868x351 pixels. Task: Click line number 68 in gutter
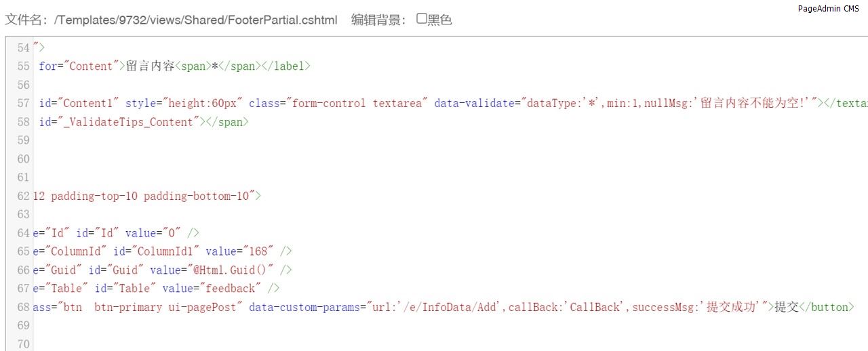coord(23,307)
